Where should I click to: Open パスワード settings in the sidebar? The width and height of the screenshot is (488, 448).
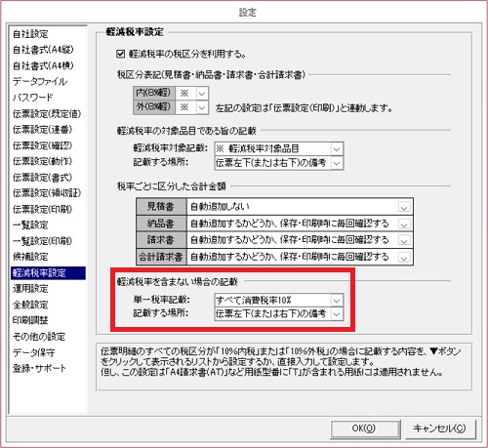(x=33, y=98)
